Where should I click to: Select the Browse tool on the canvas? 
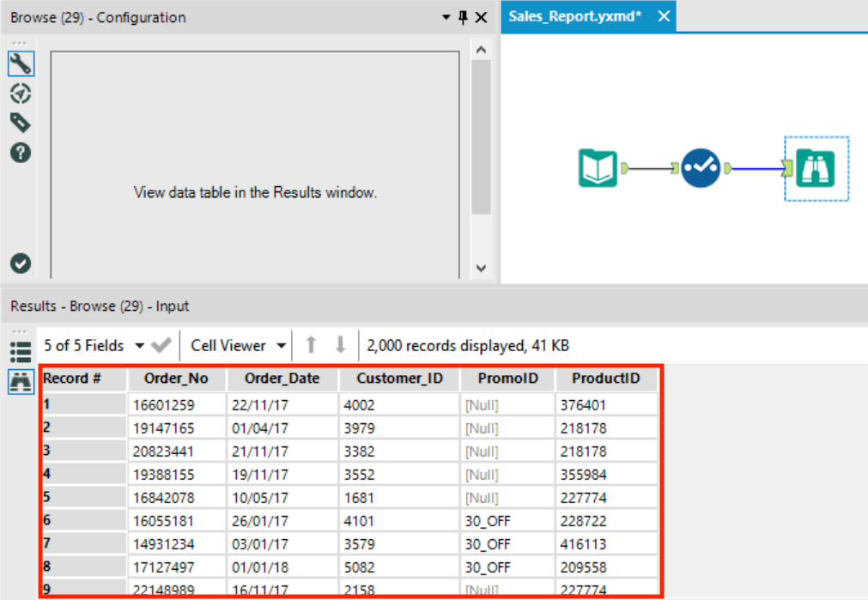click(815, 169)
